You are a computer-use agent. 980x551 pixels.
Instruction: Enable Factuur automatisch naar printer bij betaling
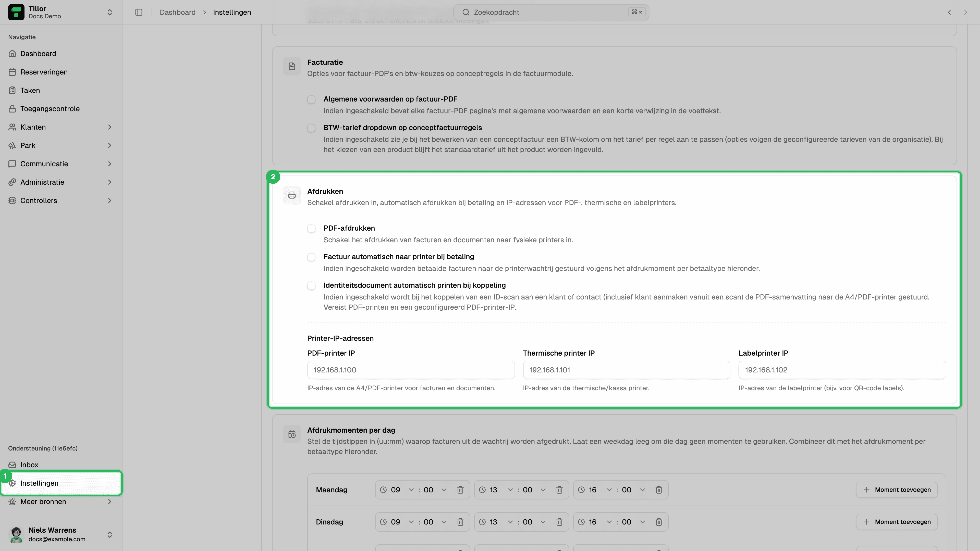tap(311, 257)
